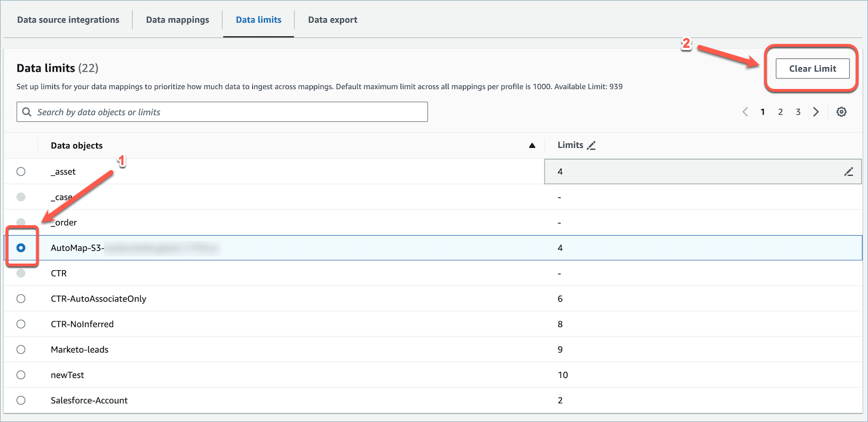
Task: Select the Marketo-leads row radio button
Action: pos(21,350)
